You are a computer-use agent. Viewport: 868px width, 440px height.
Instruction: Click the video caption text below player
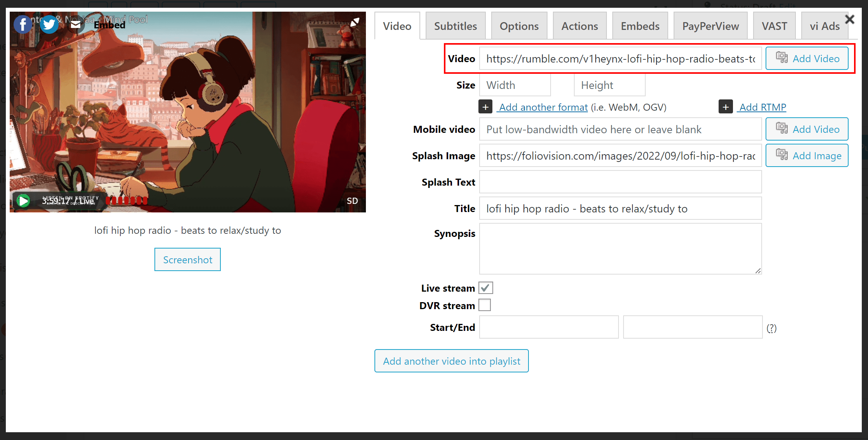coord(187,230)
